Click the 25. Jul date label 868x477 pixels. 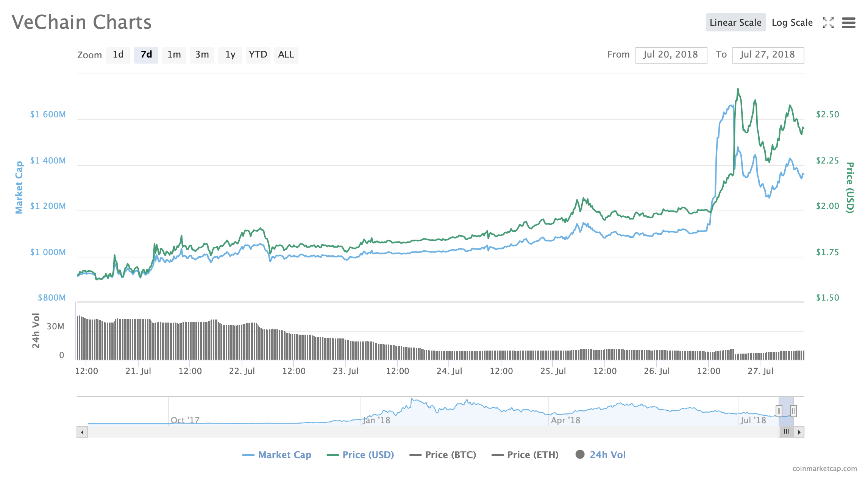[x=553, y=371]
